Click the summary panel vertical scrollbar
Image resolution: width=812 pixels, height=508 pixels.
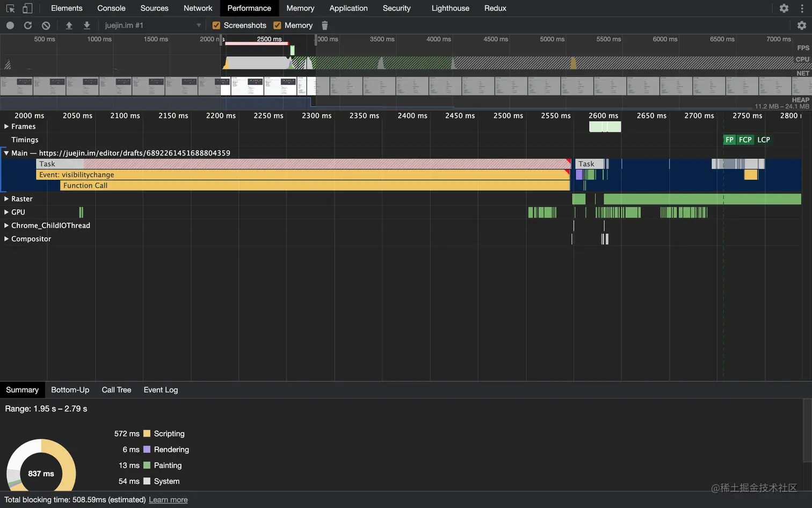(807, 430)
